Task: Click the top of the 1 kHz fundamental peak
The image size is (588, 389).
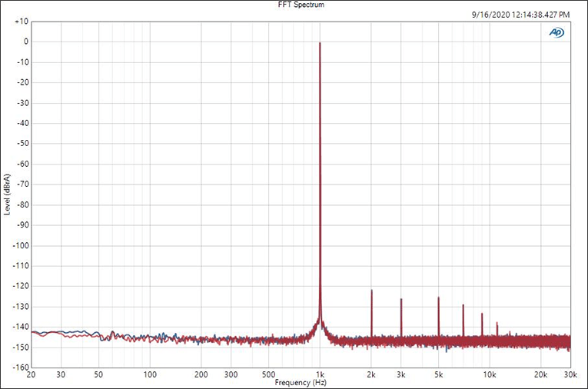Action: coord(320,44)
